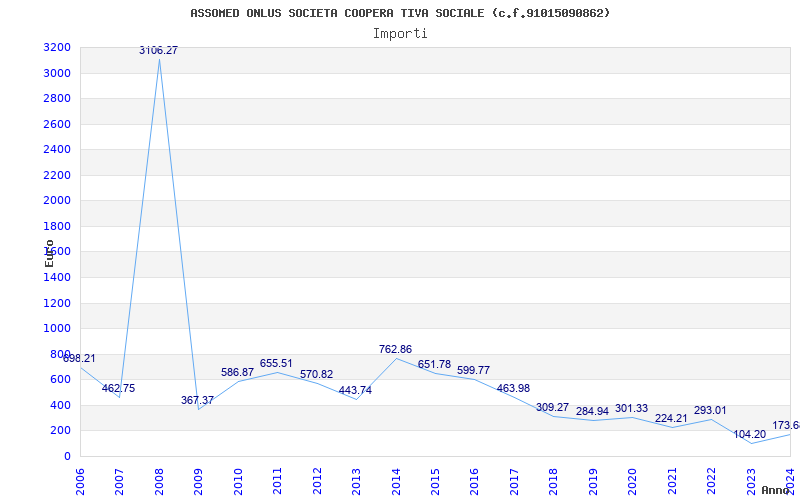Click the y-axis value 3200
The width and height of the screenshot is (800, 500).
(x=57, y=47)
